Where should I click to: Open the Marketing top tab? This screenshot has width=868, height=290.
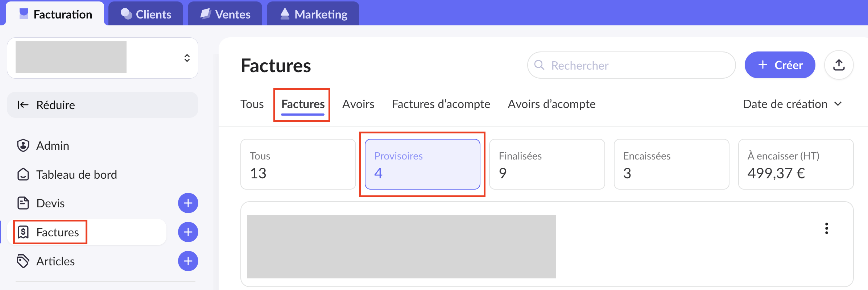point(313,14)
